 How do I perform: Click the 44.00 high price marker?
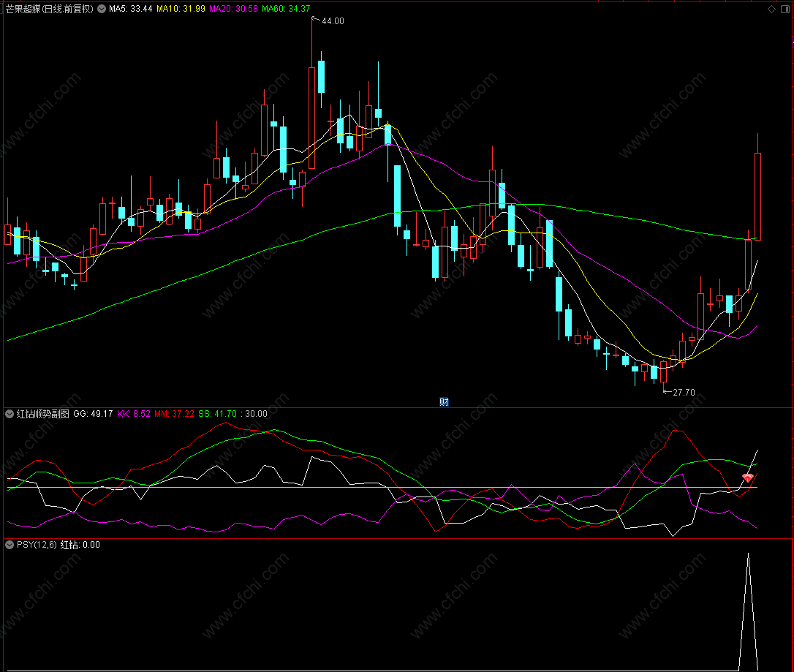click(332, 21)
